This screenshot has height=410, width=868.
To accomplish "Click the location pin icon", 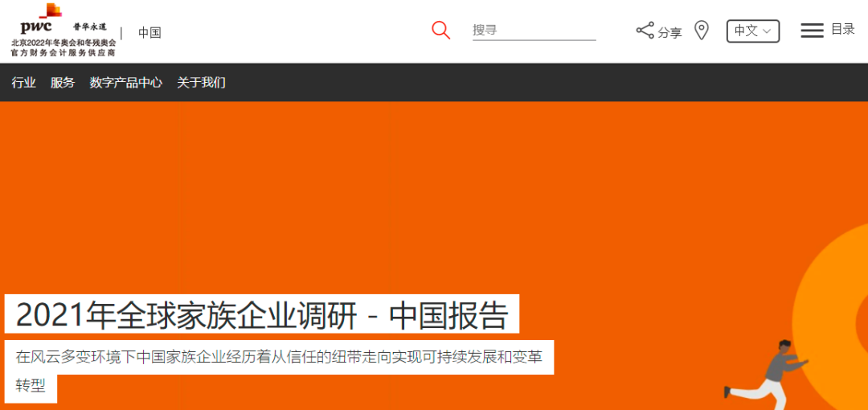I will [702, 31].
